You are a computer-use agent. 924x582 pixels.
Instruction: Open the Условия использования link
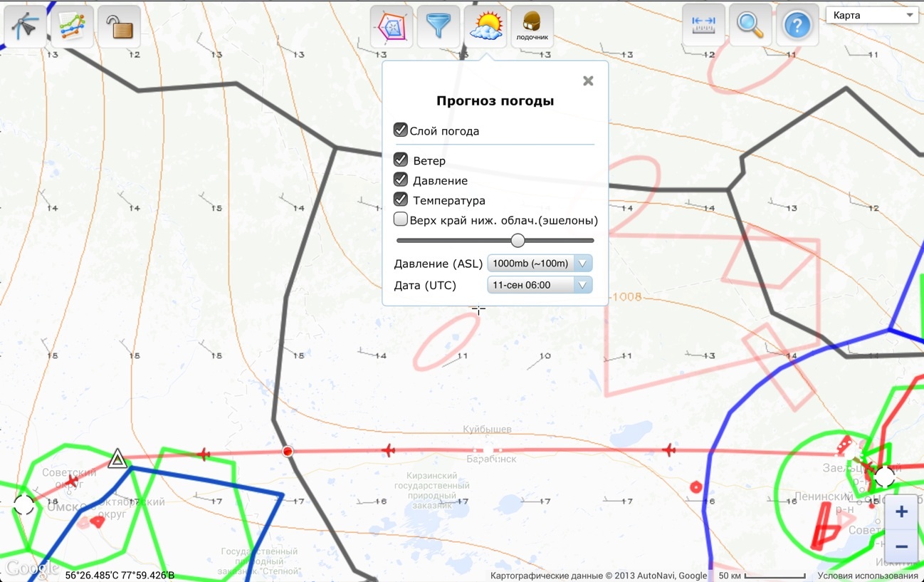(867, 576)
